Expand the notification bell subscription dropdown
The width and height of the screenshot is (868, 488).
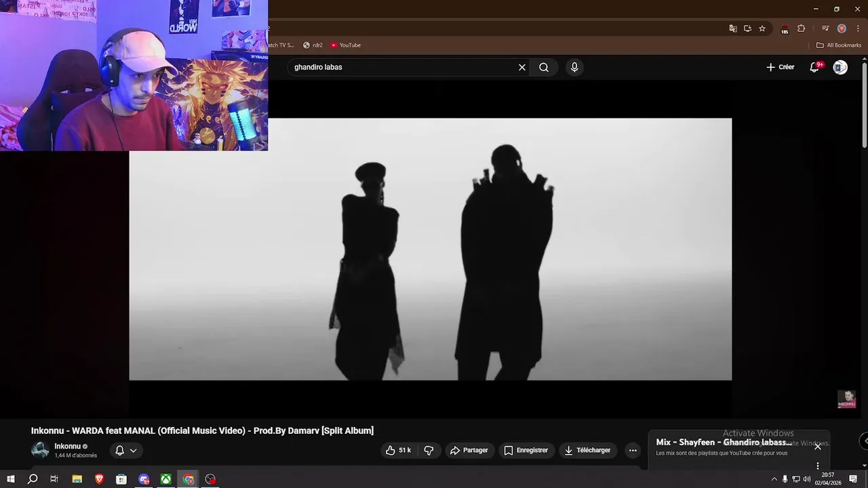(126, 450)
